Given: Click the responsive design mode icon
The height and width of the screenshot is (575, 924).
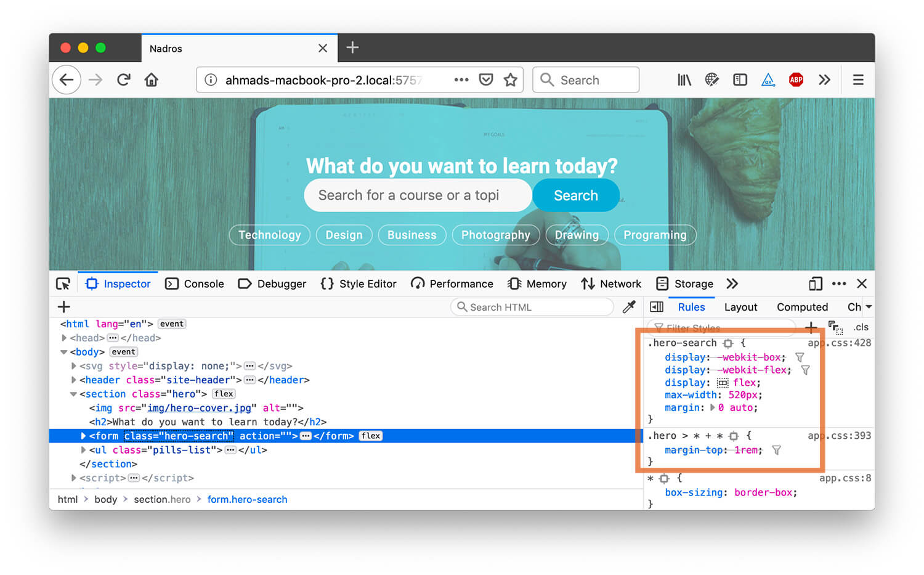Looking at the screenshot, I should (x=816, y=283).
